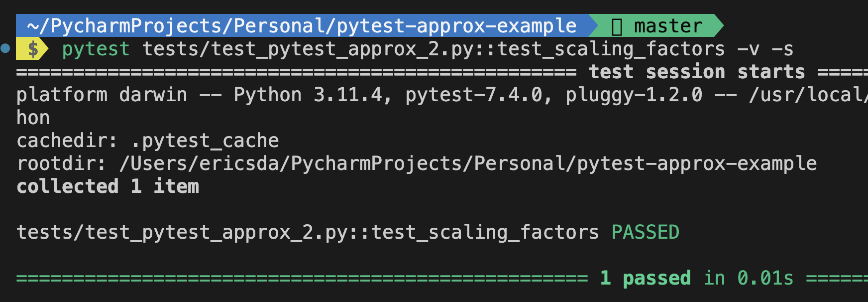Screen dimensions: 868x302
Task: Click the pluggy-1.2.0 version text
Action: pos(634,95)
